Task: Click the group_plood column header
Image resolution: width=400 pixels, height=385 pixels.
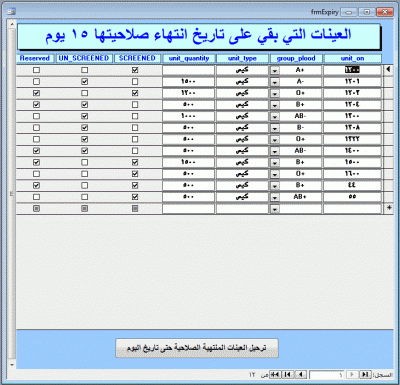Action: coord(296,58)
